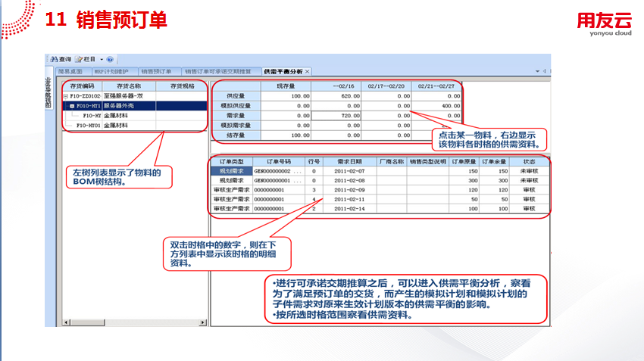Click the 供应量 row label
The height and width of the screenshot is (361, 644).
[x=236, y=96]
